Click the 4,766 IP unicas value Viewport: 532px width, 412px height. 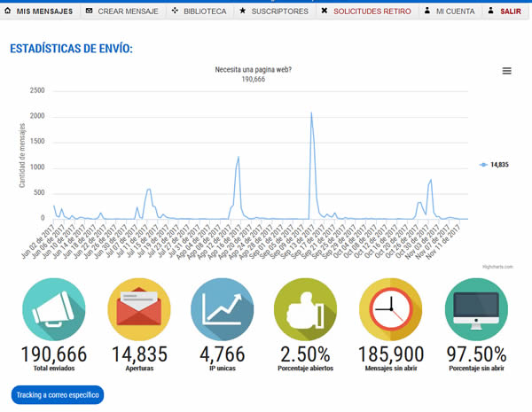click(223, 354)
